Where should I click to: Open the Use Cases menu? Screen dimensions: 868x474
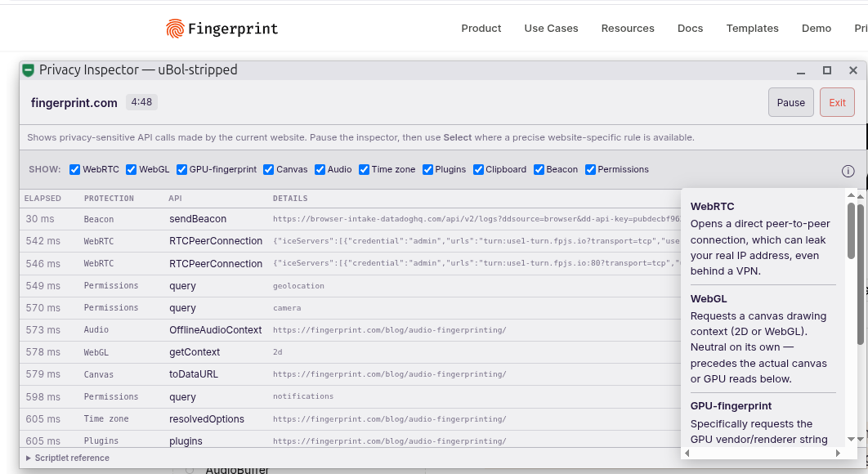tap(551, 29)
